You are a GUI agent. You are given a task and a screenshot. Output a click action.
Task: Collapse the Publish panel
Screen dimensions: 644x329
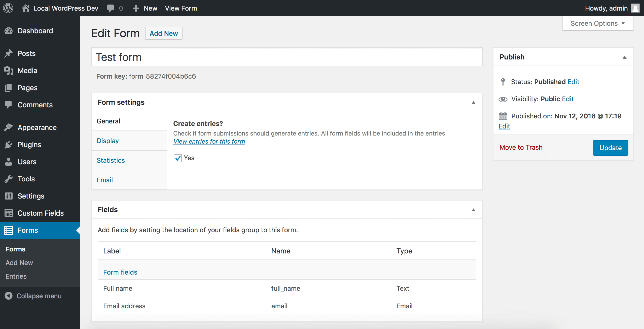pos(624,57)
